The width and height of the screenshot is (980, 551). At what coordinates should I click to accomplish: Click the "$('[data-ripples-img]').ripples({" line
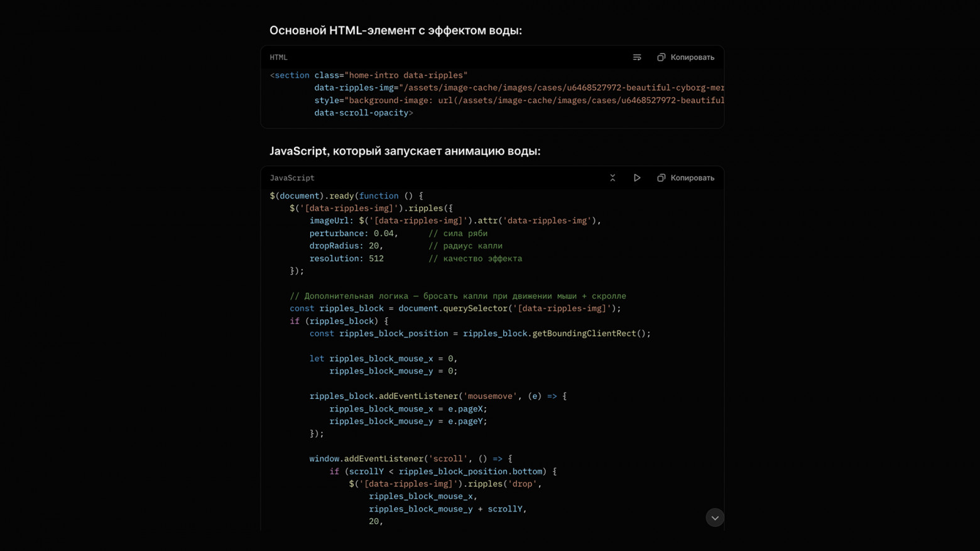[371, 209]
